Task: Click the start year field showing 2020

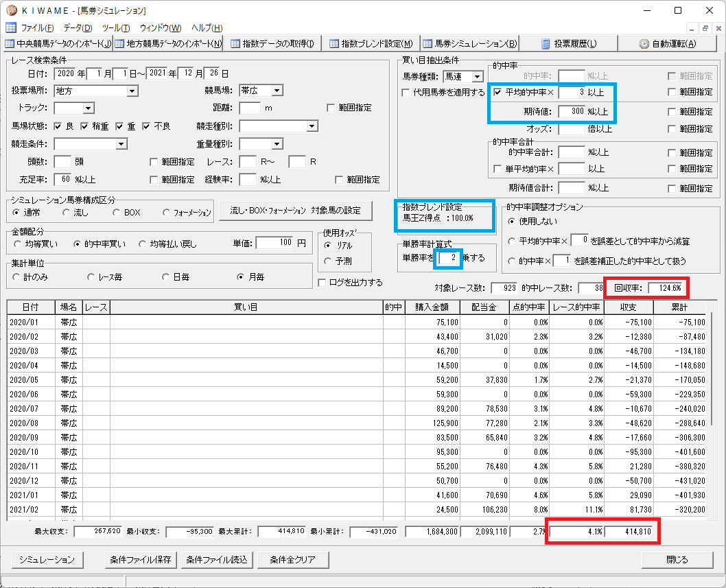Action: (x=65, y=73)
